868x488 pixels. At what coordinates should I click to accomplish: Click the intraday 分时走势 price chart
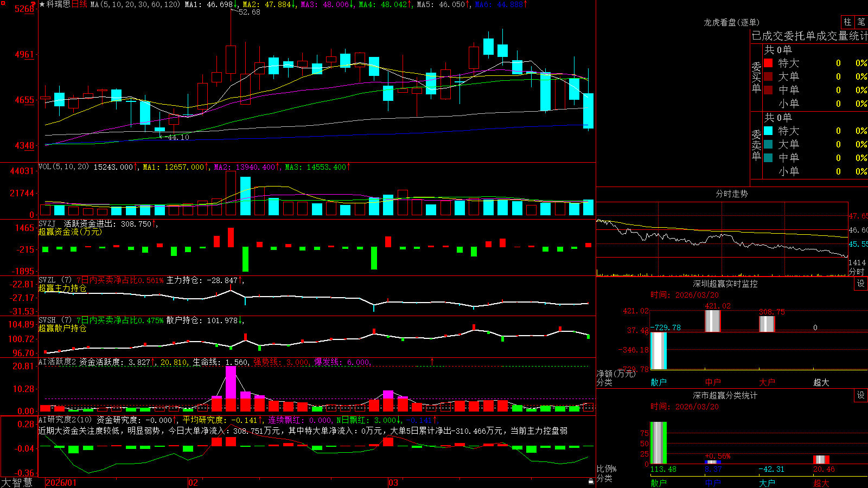point(722,239)
